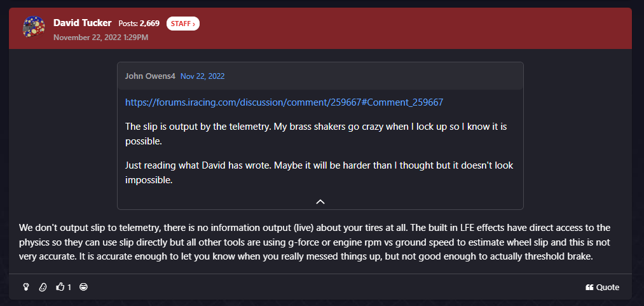React with the laughing face icon
This screenshot has width=644, height=306.
click(x=84, y=287)
